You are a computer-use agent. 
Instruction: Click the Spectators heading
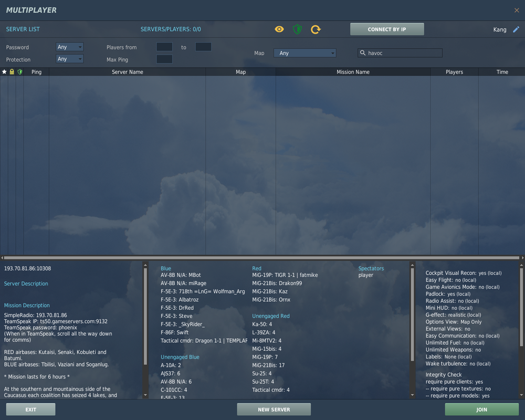(371, 269)
